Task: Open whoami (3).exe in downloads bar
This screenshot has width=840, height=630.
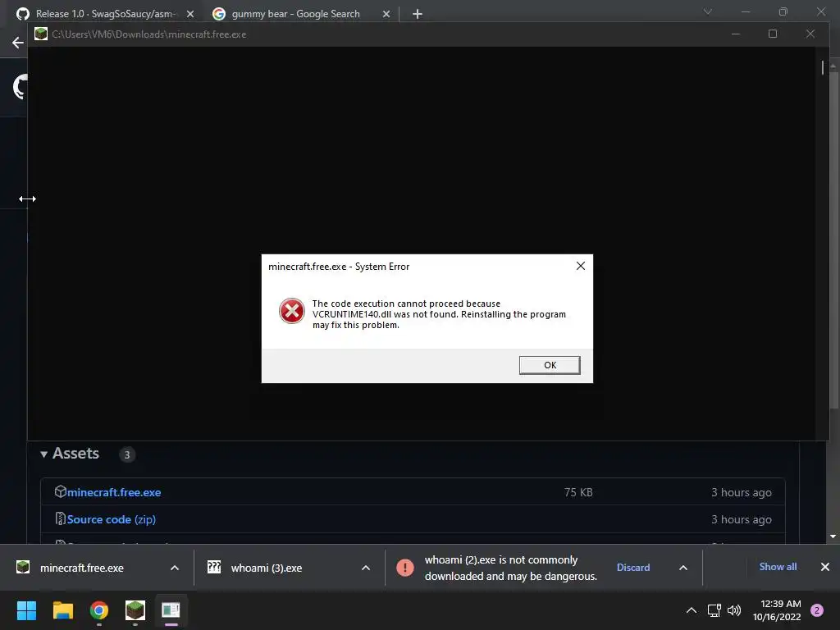Action: (267, 568)
